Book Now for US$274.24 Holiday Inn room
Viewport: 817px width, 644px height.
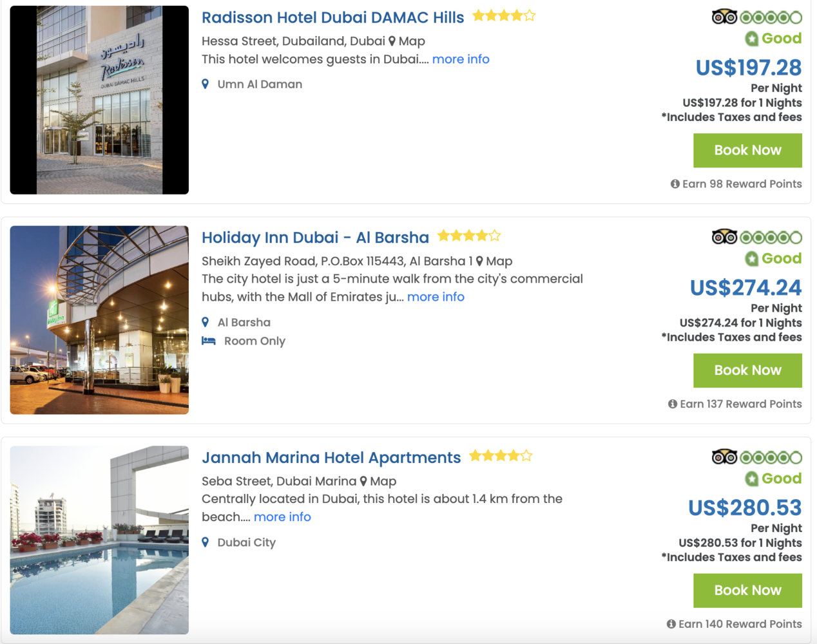(747, 371)
